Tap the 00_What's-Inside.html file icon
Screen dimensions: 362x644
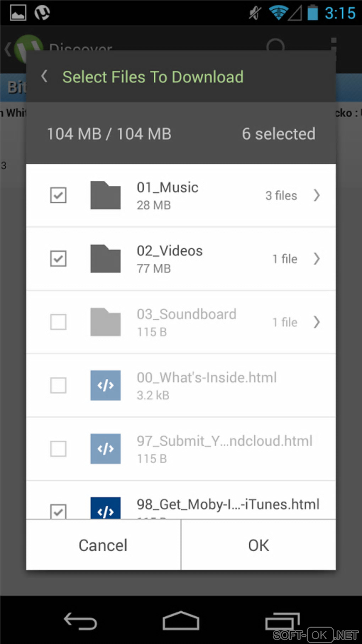pos(105,385)
